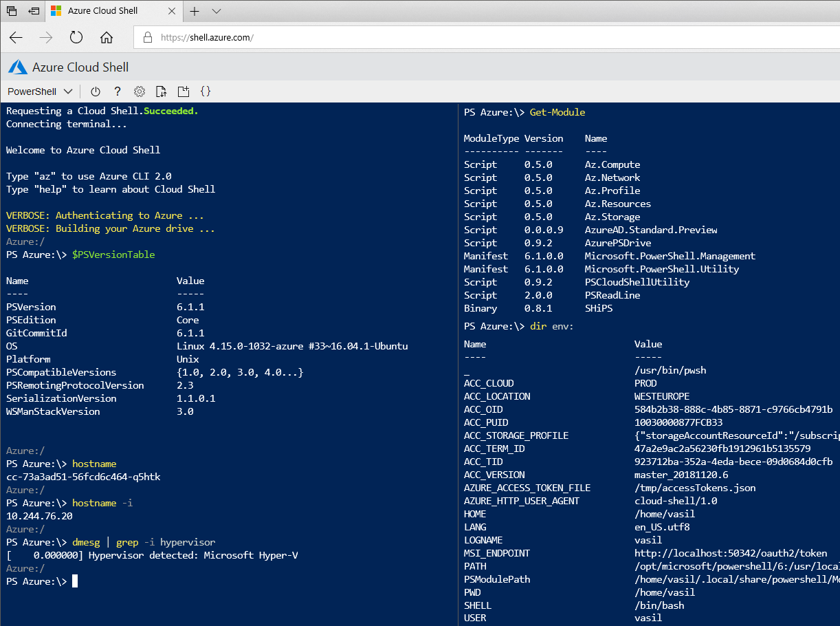Image resolution: width=840 pixels, height=626 pixels.
Task: Select the Azure Cloud Shell browser tab
Action: (x=115, y=11)
